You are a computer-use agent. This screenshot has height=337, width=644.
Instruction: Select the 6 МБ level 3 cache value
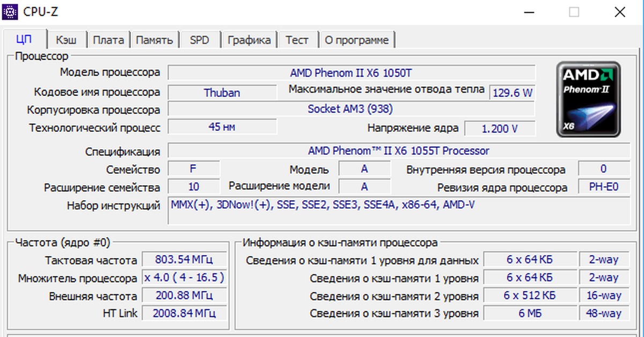click(x=529, y=313)
